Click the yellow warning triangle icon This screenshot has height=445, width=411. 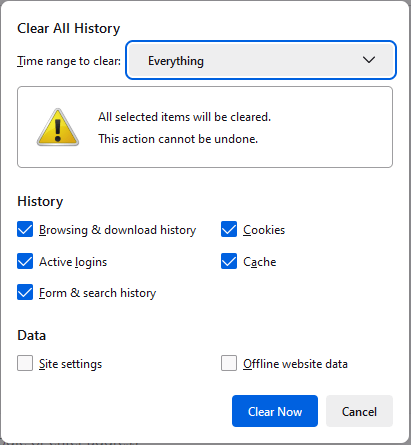58,127
